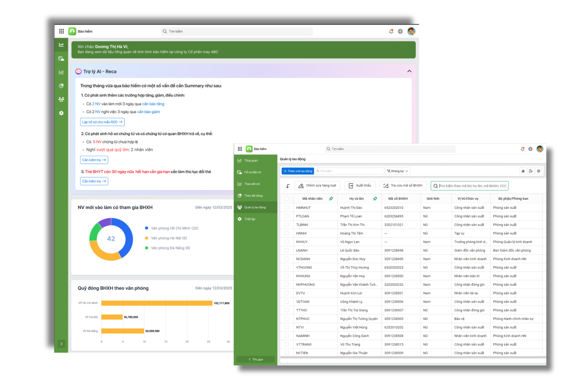Open Theo dõi đóng menu item
The width and height of the screenshot is (588, 392).
coord(256,196)
